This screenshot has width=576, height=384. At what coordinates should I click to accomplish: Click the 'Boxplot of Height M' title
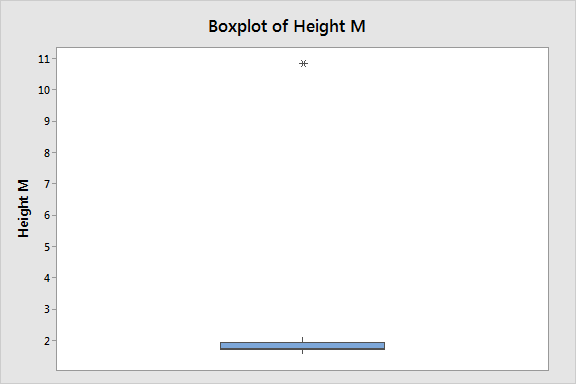[287, 26]
